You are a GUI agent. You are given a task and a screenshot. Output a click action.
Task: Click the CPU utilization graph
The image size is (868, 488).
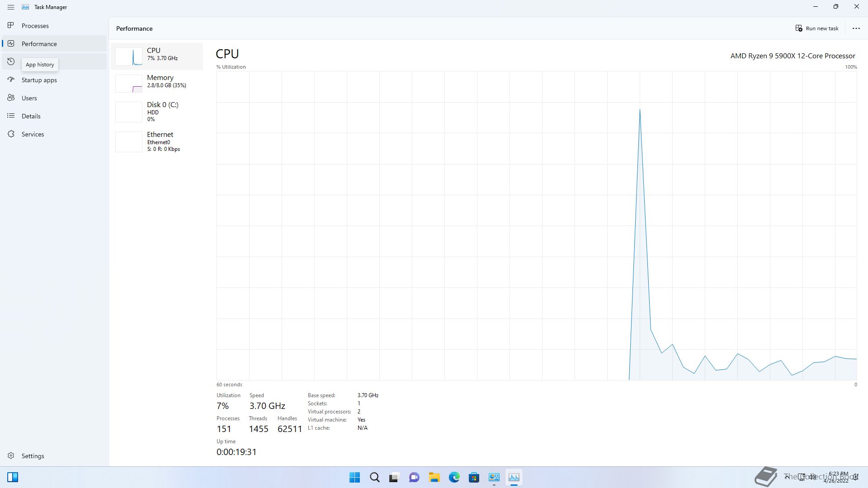click(537, 225)
